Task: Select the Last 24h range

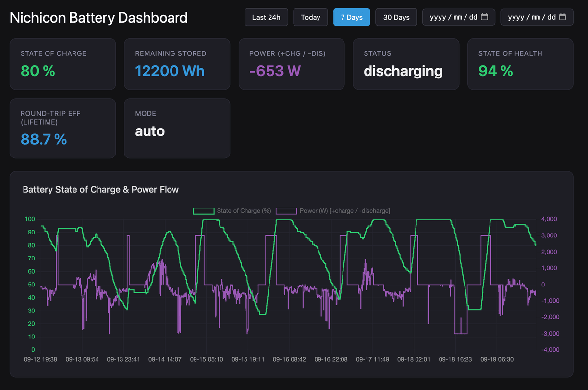Action: 267,17
